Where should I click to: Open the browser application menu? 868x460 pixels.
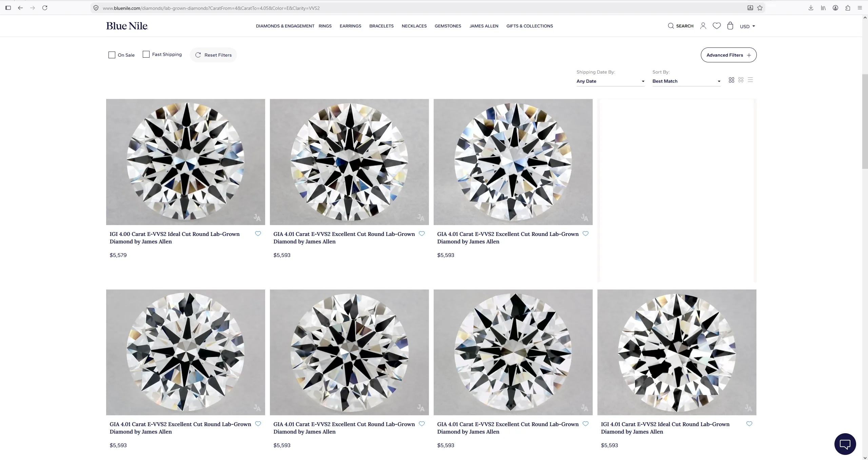coord(860,8)
